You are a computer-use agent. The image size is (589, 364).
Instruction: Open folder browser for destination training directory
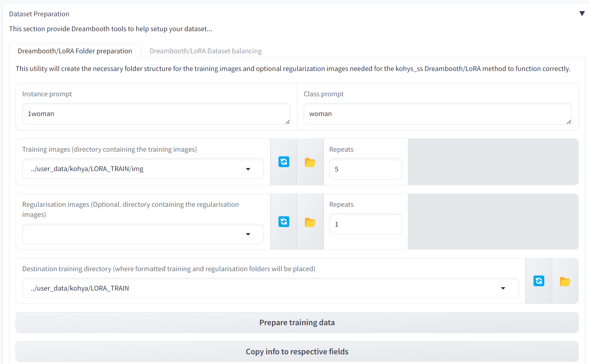point(565,281)
